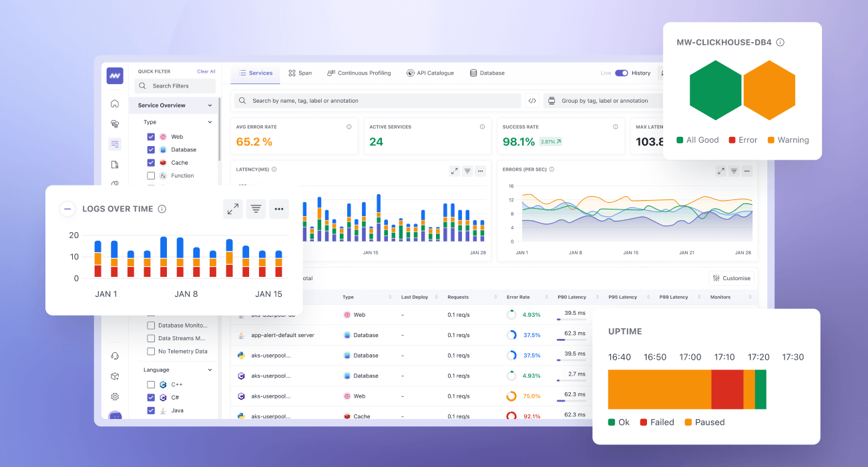Enable the Function type filter
Image resolution: width=868 pixels, height=467 pixels.
(150, 175)
